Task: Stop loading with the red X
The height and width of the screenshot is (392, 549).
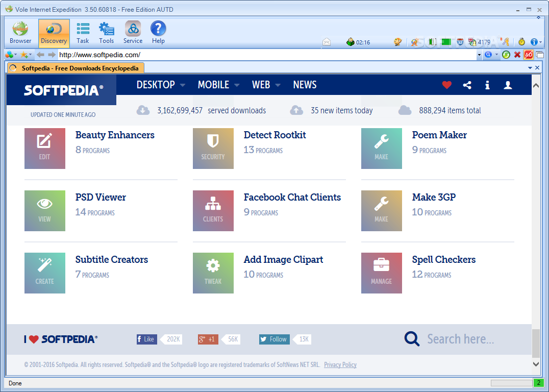Action: click(x=517, y=55)
